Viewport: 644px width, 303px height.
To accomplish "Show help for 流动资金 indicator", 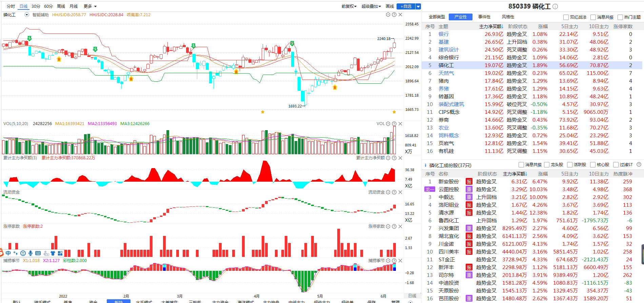I will point(394,192).
